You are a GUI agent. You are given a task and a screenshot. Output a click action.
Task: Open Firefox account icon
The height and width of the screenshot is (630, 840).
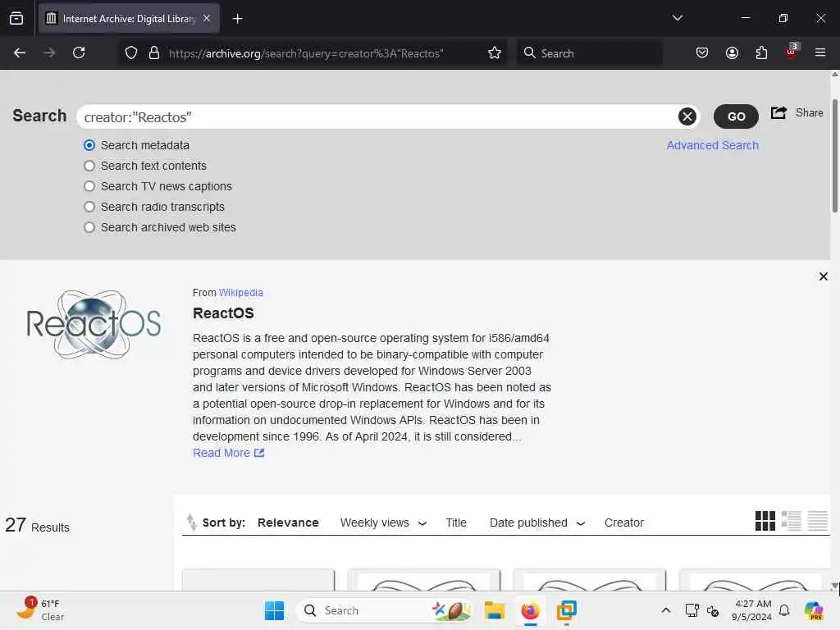(732, 52)
